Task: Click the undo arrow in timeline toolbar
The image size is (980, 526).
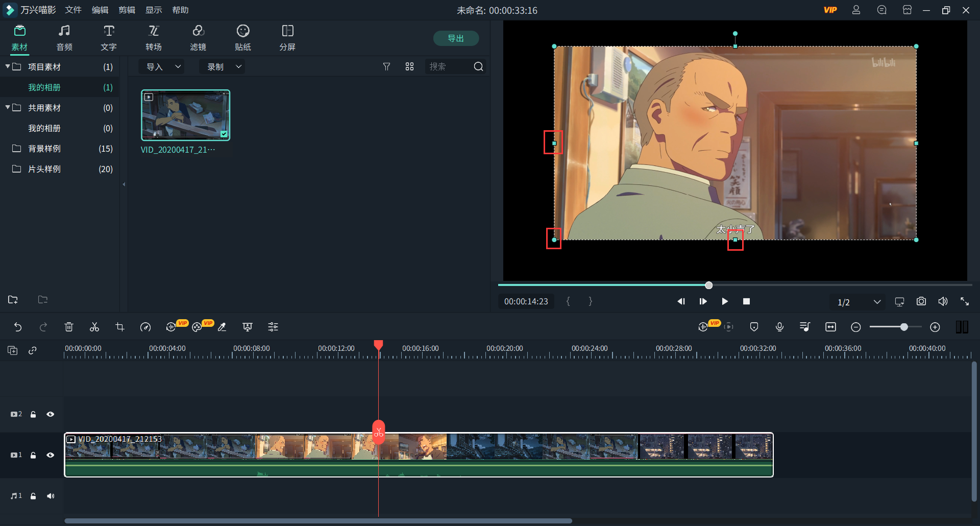Action: 18,327
